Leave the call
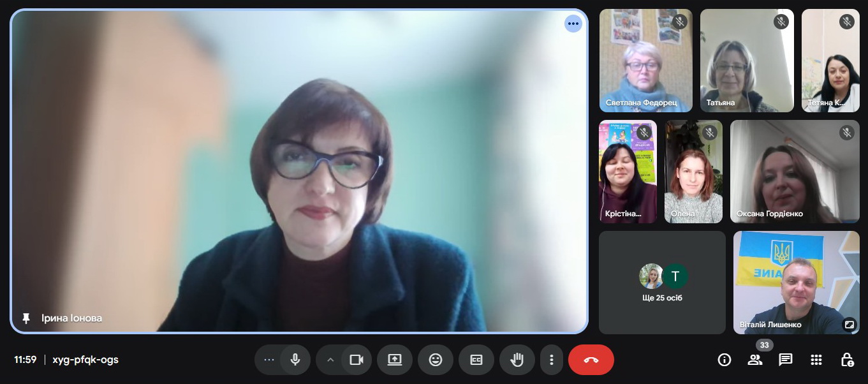 (591, 360)
